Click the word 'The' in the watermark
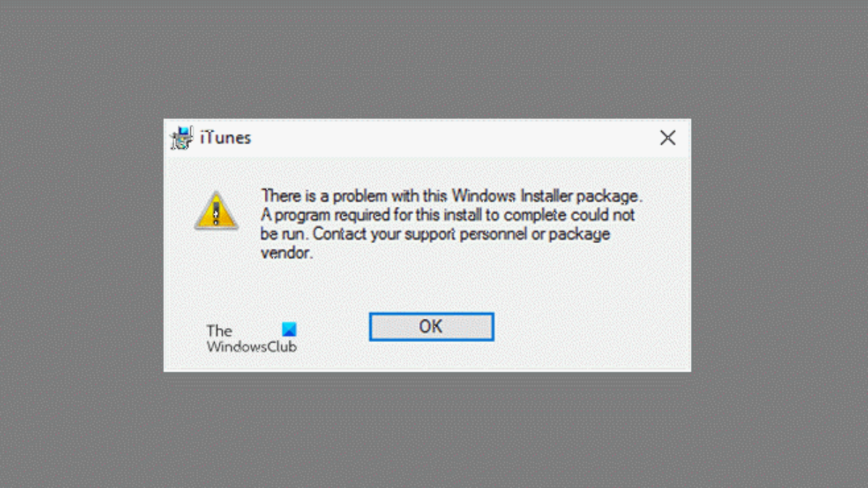Screen dimensions: 868x488 (219, 330)
